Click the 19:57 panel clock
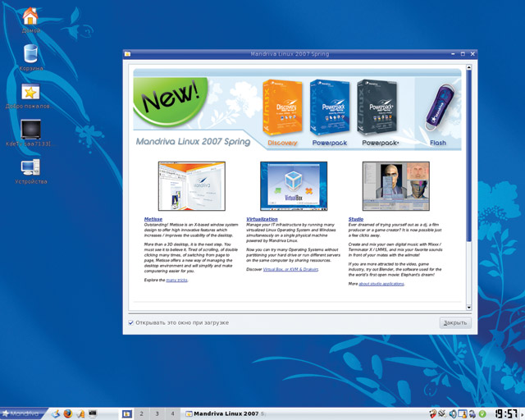Viewport: 525px width, 420px height. (x=506, y=414)
